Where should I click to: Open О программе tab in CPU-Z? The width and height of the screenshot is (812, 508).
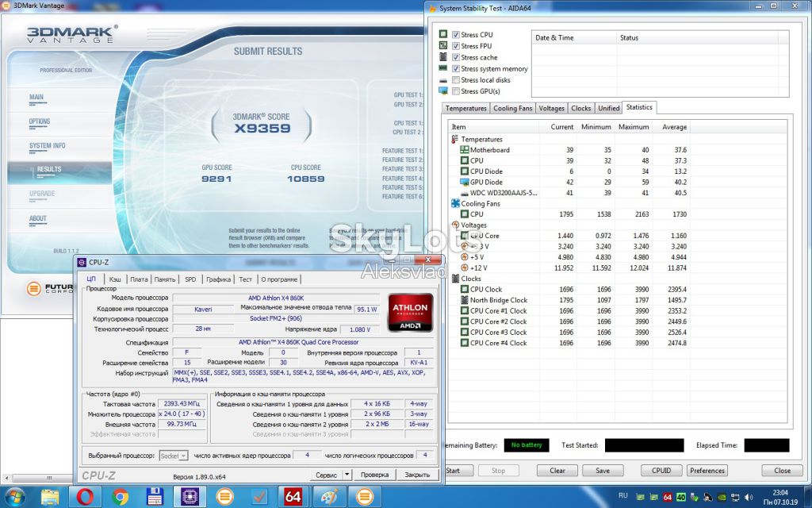tap(279, 279)
